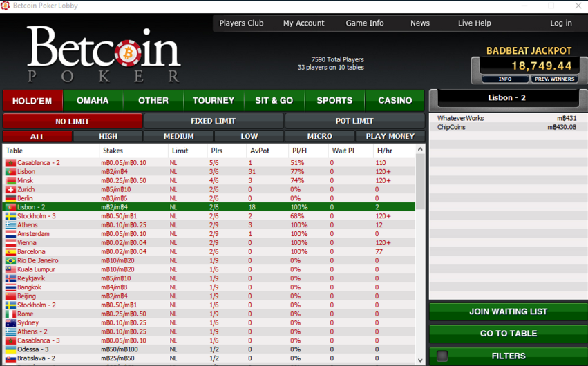Open the SPORTS tab
Image resolution: width=588 pixels, height=366 pixels.
click(x=334, y=100)
